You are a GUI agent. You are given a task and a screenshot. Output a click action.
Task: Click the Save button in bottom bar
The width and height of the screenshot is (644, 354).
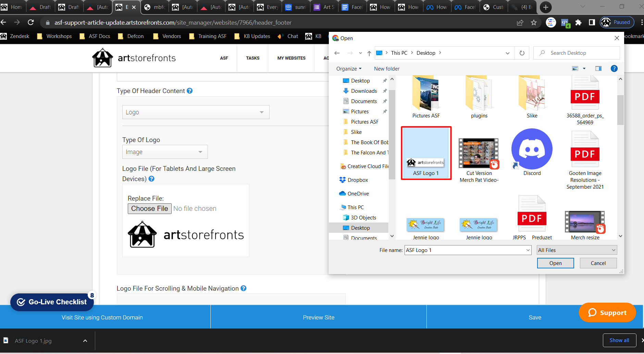(x=535, y=317)
